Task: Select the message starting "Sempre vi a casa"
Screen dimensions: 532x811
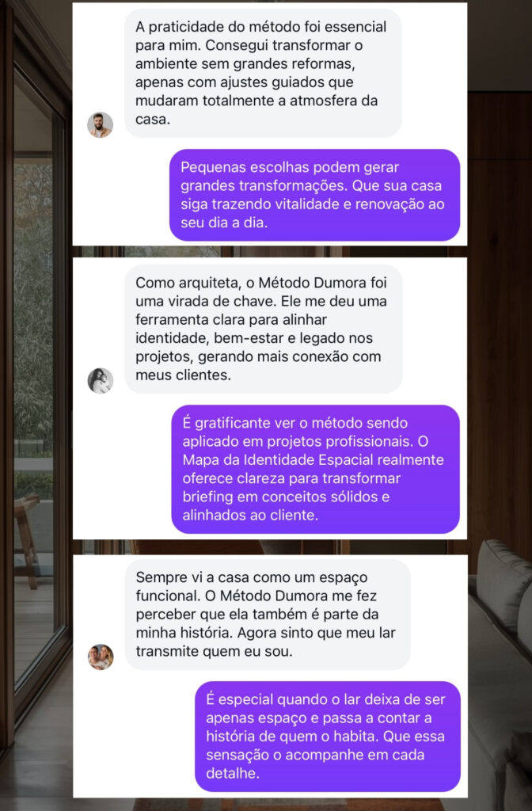Action: [268, 615]
